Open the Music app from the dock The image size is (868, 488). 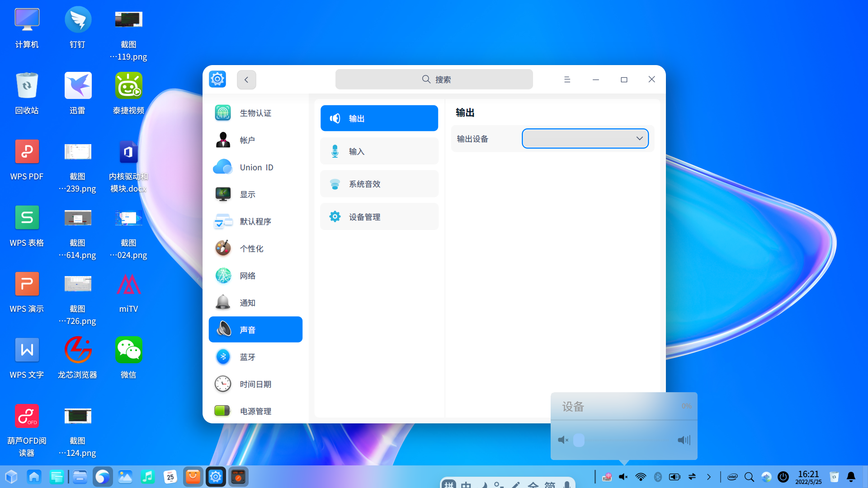coord(148,476)
